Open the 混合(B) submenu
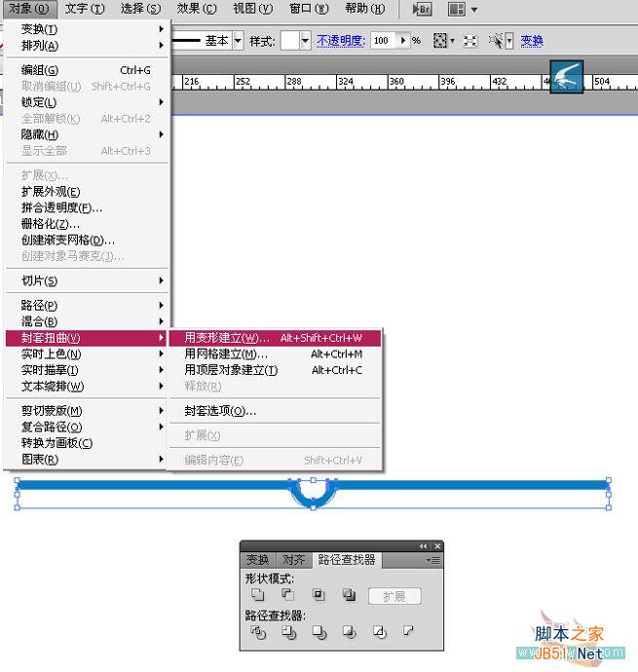Viewport: 638px width, 672px height. coord(88,321)
